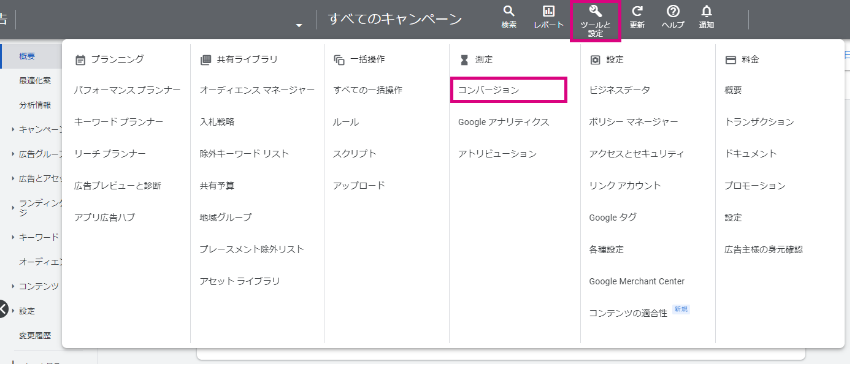Open 共有予算
Screen dimensions: 850x365
pyautogui.click(x=217, y=185)
